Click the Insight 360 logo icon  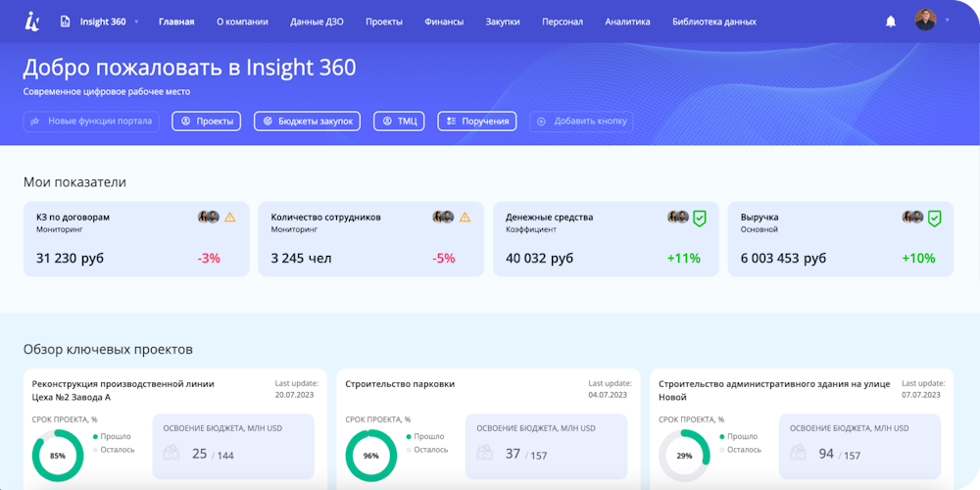(32, 22)
